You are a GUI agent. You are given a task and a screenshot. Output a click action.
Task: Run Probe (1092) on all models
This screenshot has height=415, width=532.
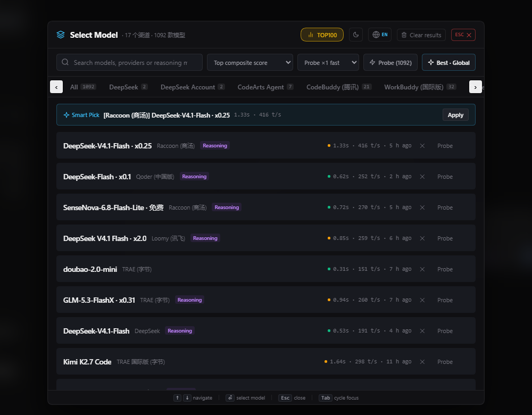pyautogui.click(x=390, y=62)
